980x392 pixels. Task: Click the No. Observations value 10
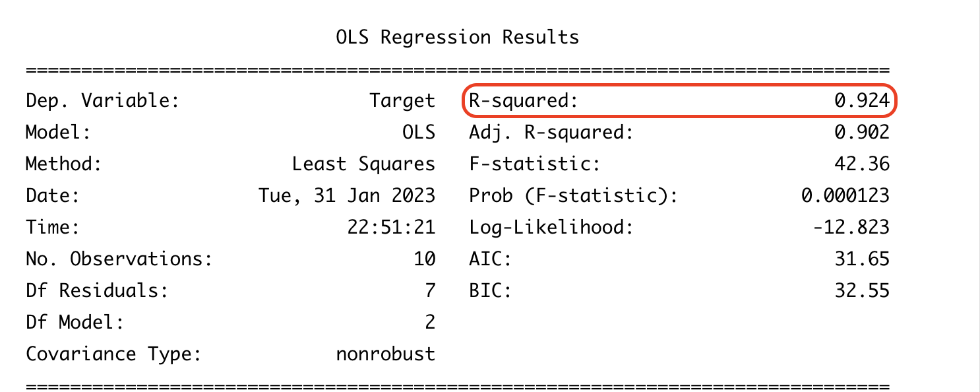pyautogui.click(x=425, y=259)
